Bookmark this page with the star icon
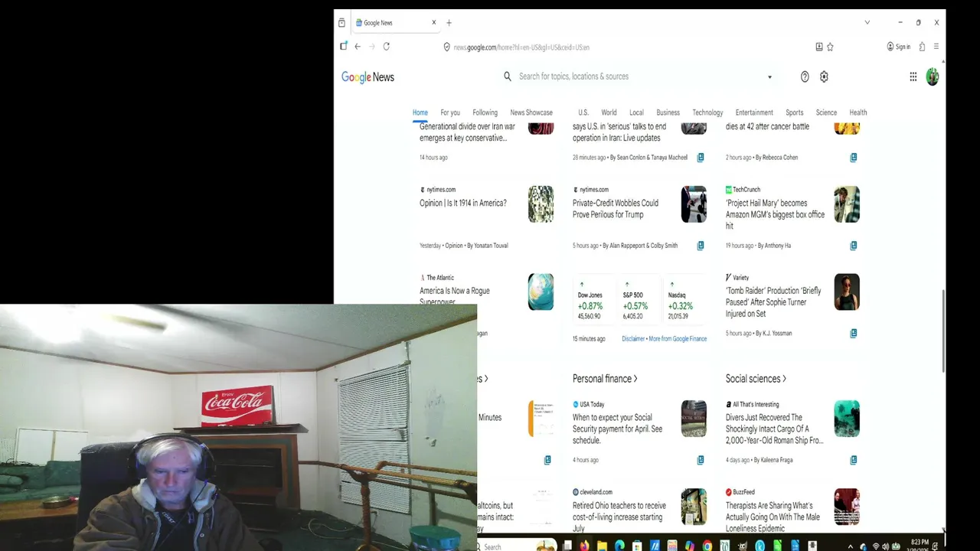Viewport: 980px width, 551px height. click(830, 47)
